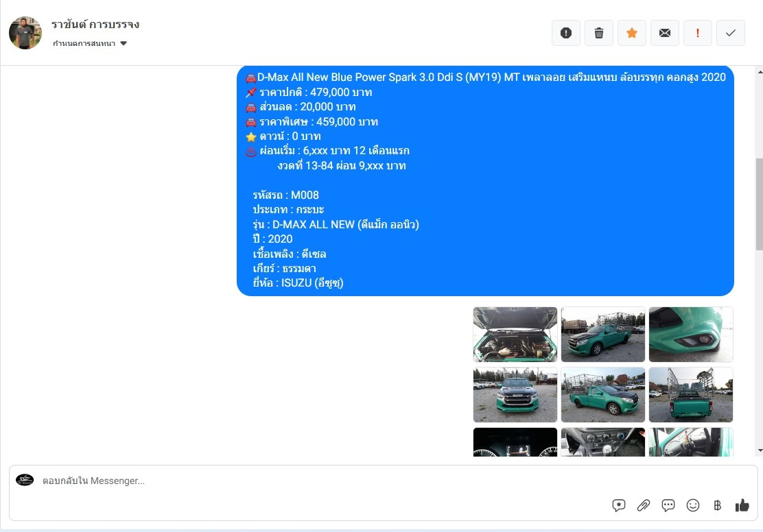
Task: Open contact name ราชันต์ การบรรจง
Action: pos(95,24)
